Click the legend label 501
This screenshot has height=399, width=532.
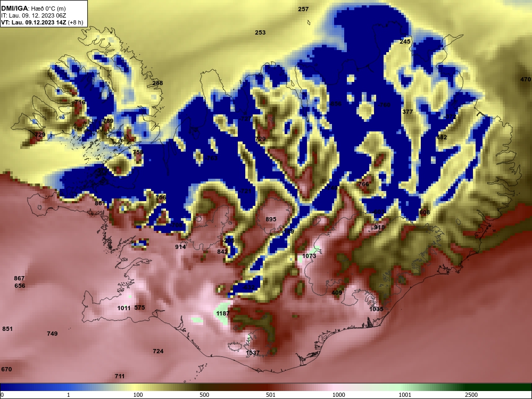pos(271,395)
